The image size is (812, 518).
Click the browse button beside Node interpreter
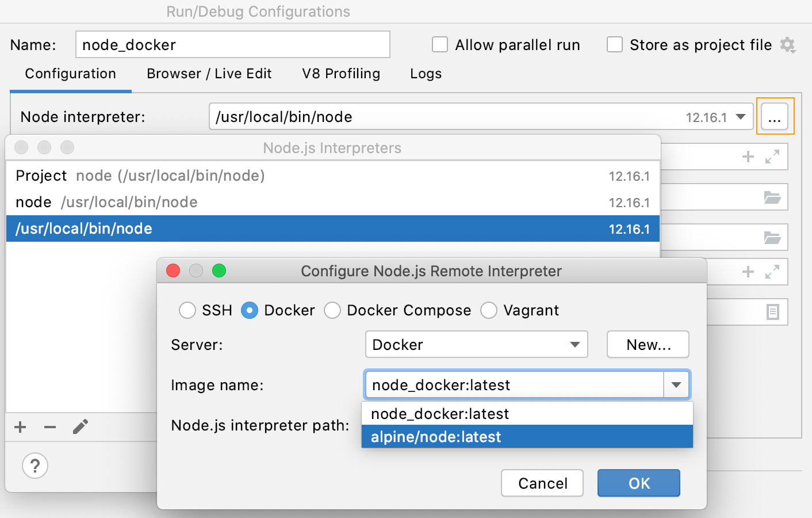[x=775, y=117]
